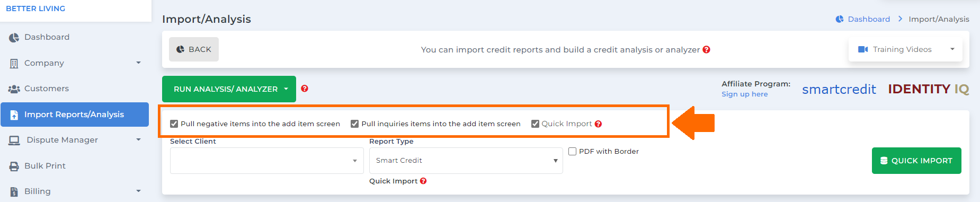Click the Dashboard pie-chart icon in sidebar

coord(14,38)
